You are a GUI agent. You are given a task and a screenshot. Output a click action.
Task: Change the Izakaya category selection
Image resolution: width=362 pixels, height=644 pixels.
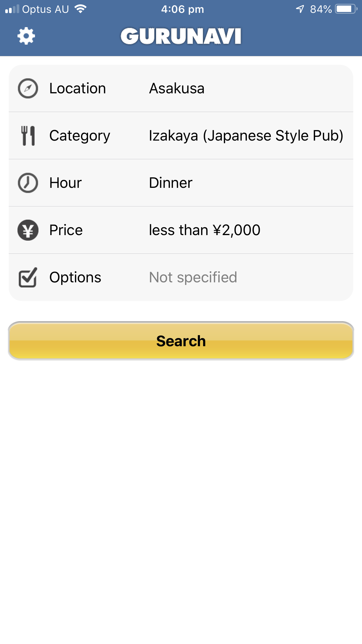pos(246,136)
